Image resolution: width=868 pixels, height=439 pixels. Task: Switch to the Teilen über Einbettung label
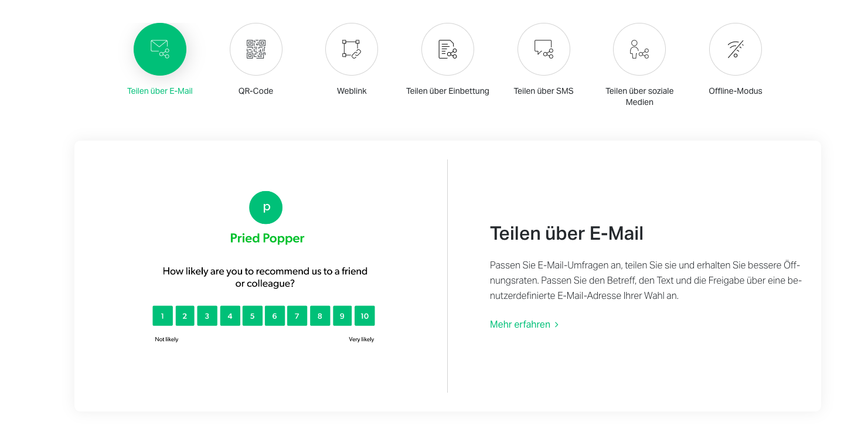448,91
